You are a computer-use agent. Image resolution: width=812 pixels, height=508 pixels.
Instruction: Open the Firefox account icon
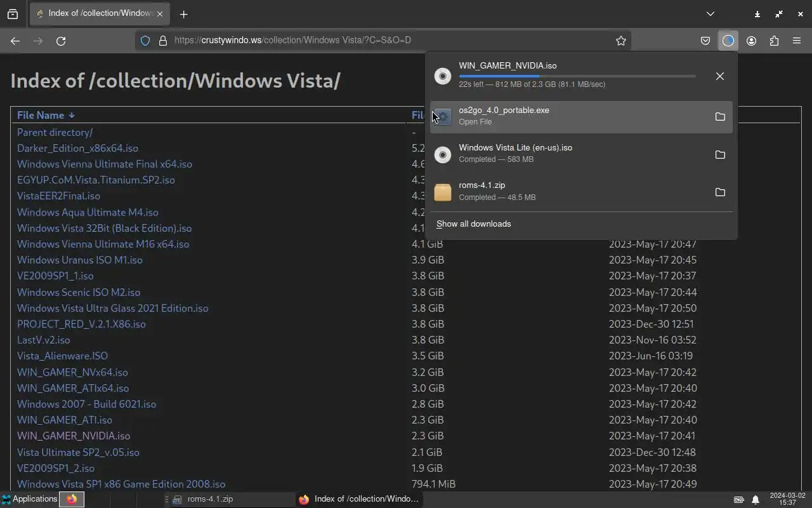[751, 41]
